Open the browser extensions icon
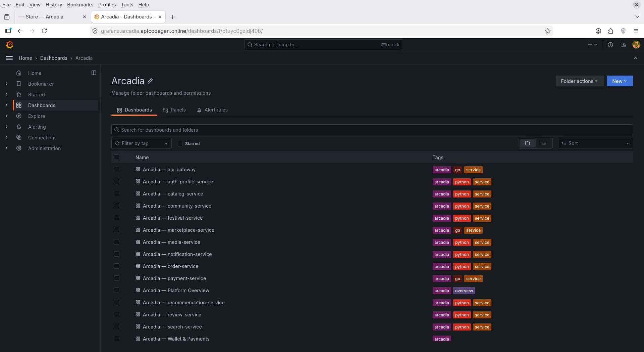This screenshot has height=352, width=644. click(610, 31)
